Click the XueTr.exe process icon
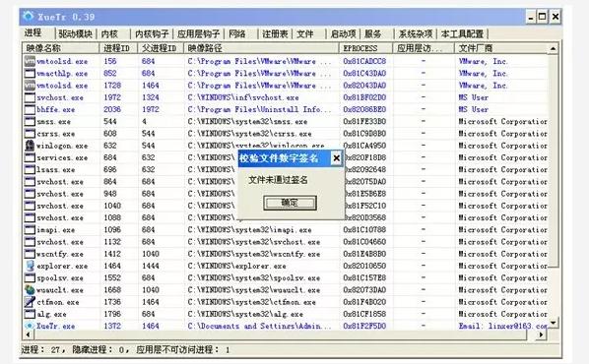 pyautogui.click(x=30, y=326)
